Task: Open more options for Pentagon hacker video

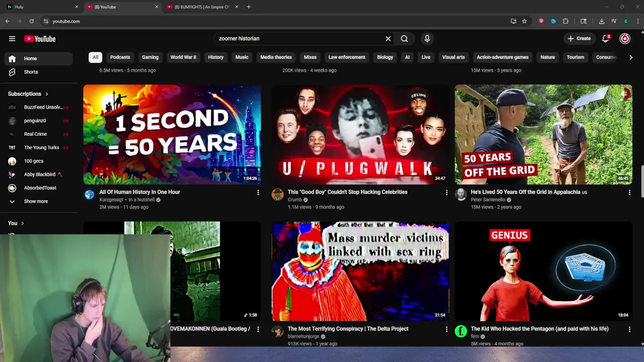Action: tap(629, 329)
